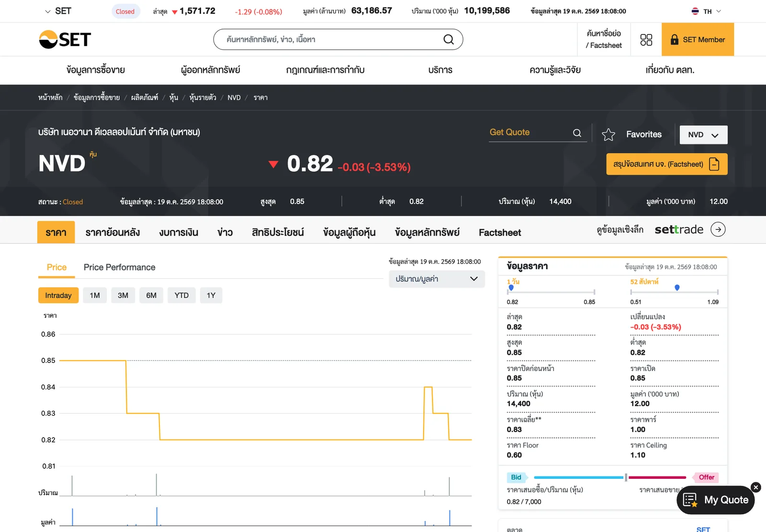The height and width of the screenshot is (532, 766).
Task: Open the ข้อมูลผู้ถือหุ้น tab
Action: 349,233
